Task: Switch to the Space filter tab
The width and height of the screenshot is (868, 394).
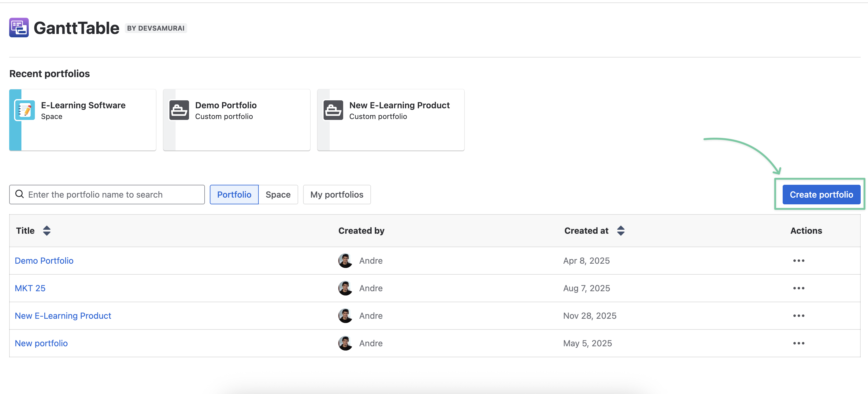Action: [x=278, y=195]
